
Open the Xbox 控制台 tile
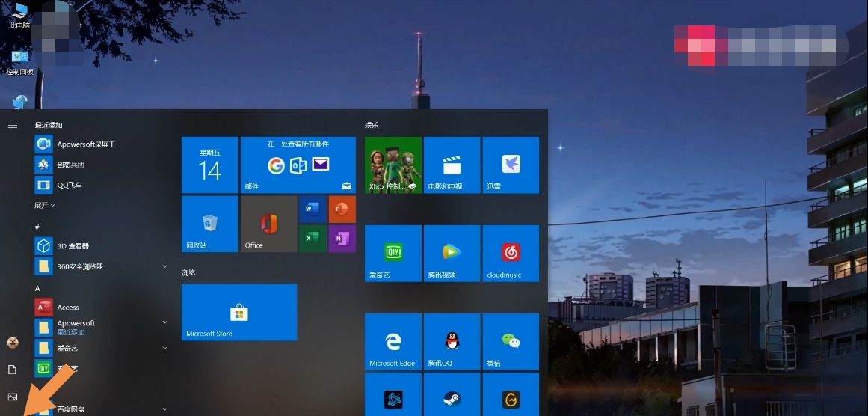(x=393, y=165)
